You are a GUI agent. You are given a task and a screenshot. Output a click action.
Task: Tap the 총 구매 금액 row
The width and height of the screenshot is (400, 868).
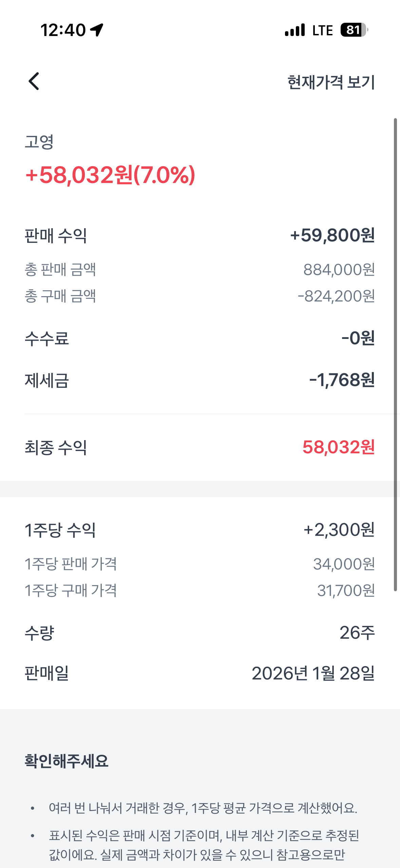click(199, 296)
